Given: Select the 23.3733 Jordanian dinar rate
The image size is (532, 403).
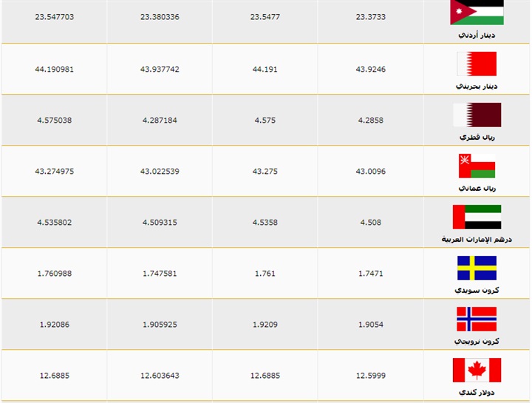Looking at the screenshot, I should [370, 16].
